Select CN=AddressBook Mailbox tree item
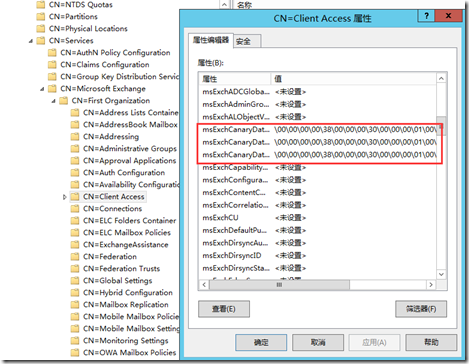 coord(130,125)
